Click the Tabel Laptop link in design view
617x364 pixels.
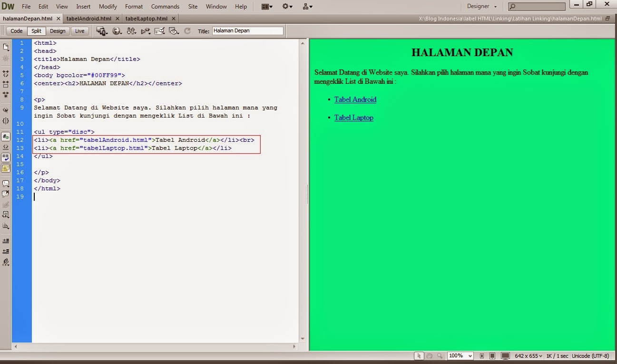pos(353,117)
